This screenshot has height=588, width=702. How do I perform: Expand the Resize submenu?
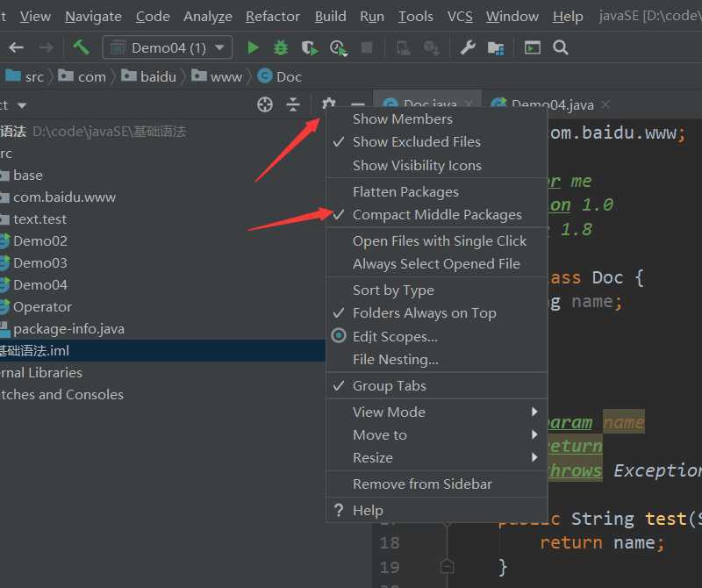[x=437, y=458]
